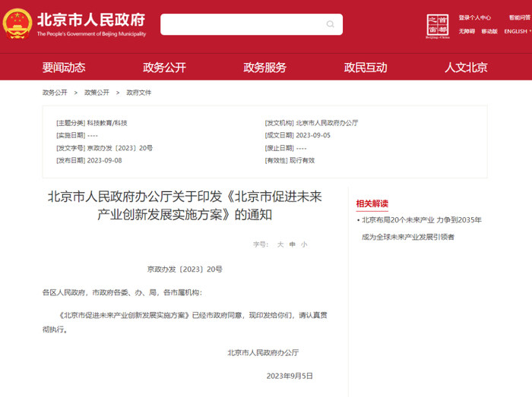This screenshot has width=532, height=397.
Task: Open the 政民互动 nav menu
Action: [x=366, y=68]
